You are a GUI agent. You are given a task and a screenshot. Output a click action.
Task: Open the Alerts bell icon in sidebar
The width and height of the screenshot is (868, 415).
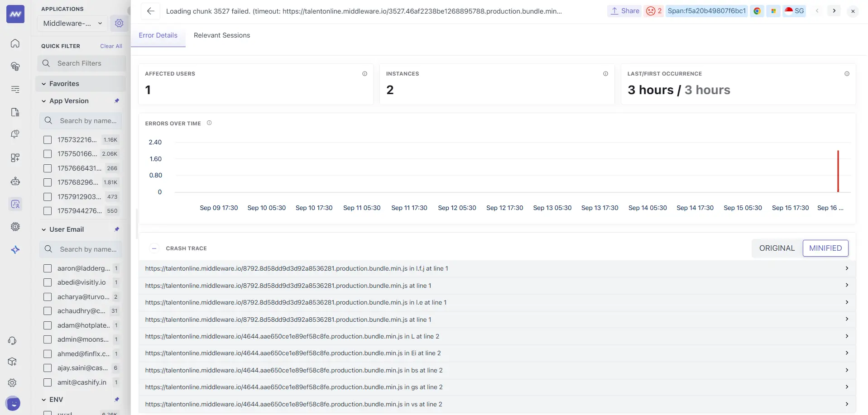[15, 134]
